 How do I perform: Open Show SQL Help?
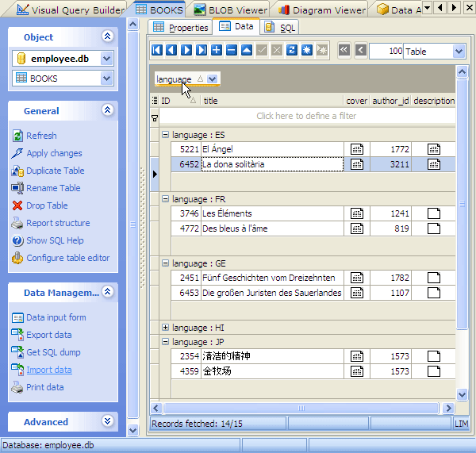tap(55, 240)
